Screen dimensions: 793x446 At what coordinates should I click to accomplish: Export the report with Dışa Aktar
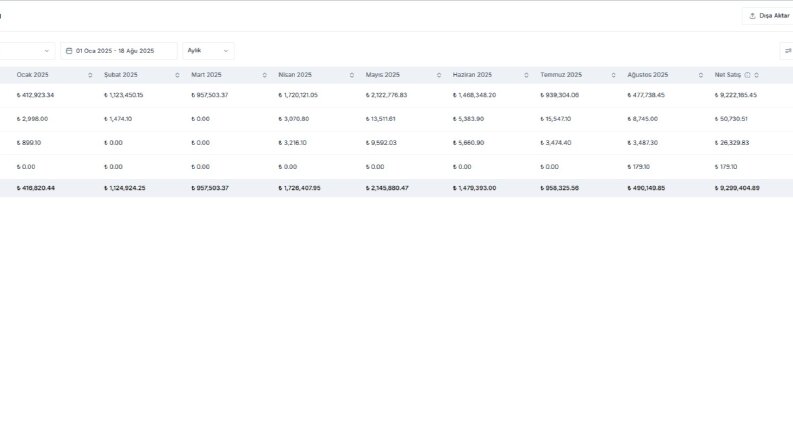tap(768, 16)
